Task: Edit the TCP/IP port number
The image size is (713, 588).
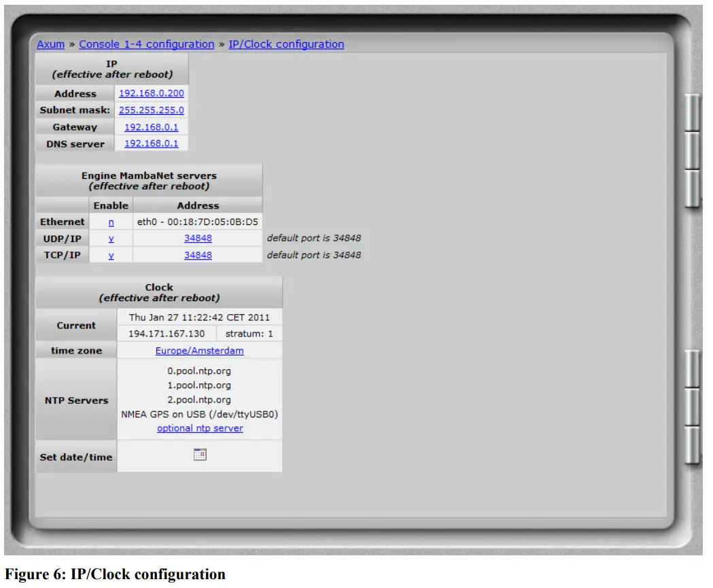Action: tap(196, 255)
